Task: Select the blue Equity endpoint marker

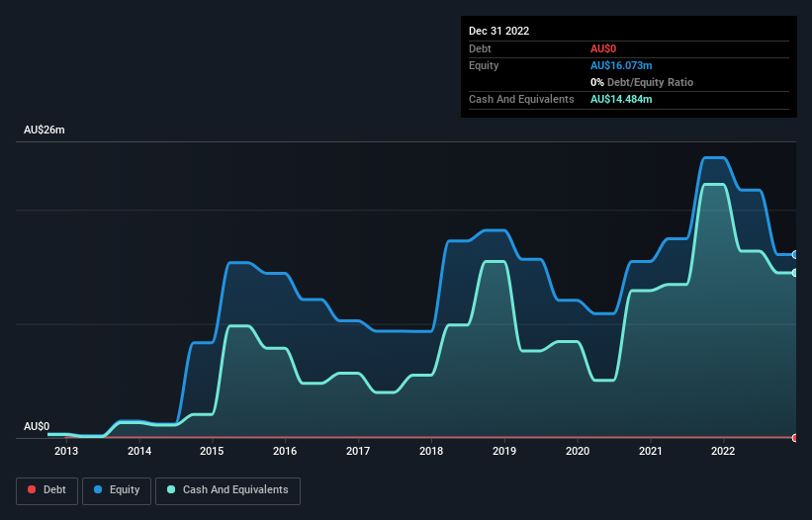Action: (795, 255)
